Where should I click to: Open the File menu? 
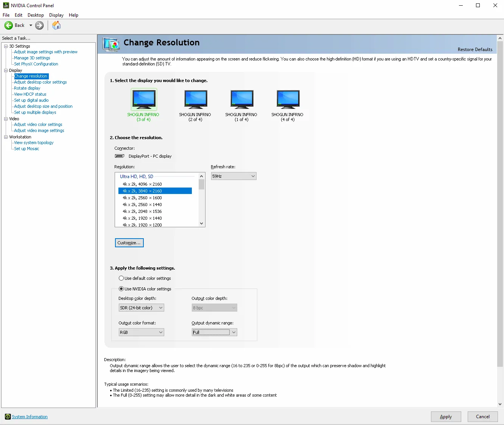pyautogui.click(x=6, y=15)
